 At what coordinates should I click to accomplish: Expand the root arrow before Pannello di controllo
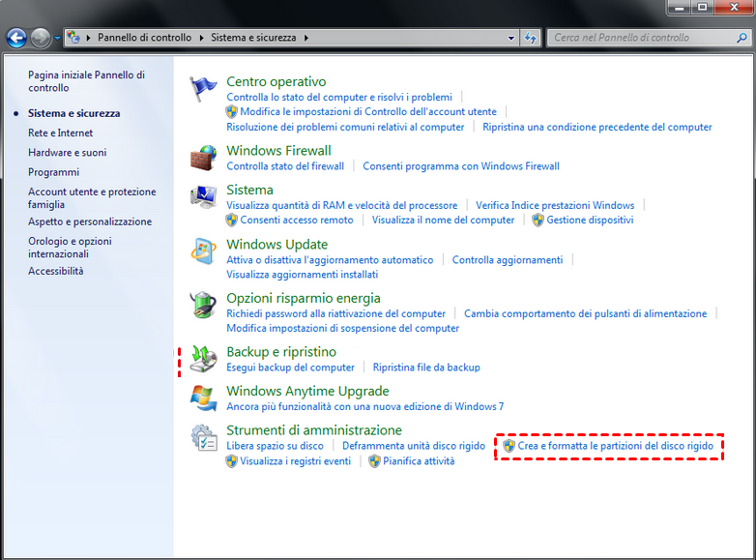88,38
